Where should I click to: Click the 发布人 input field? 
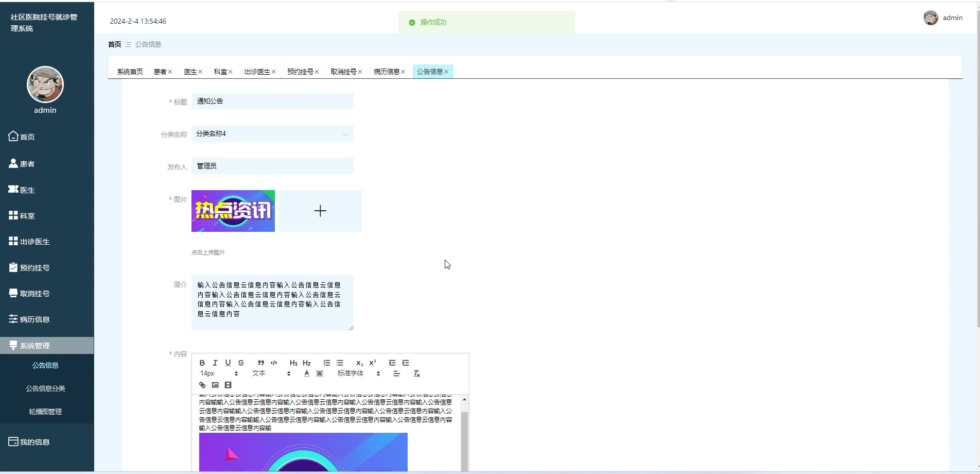[272, 166]
